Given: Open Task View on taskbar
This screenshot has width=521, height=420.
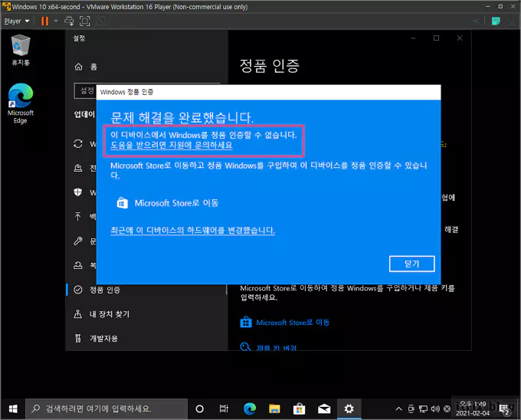Looking at the screenshot, I should click(224, 409).
